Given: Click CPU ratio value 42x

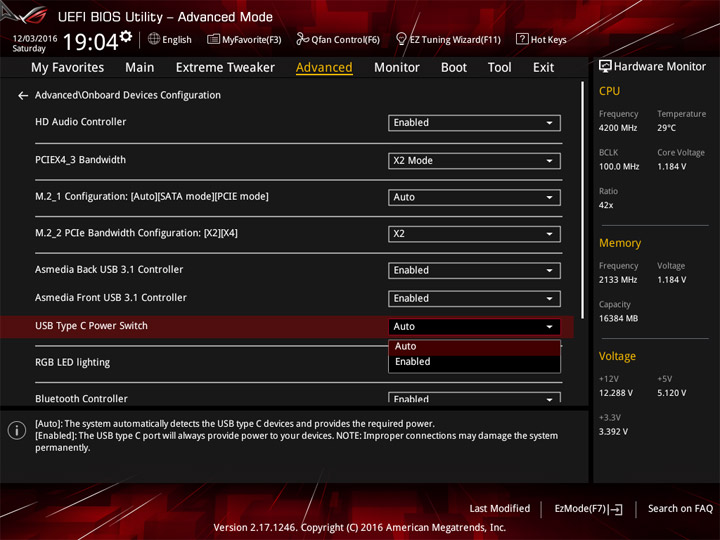Looking at the screenshot, I should tap(606, 205).
